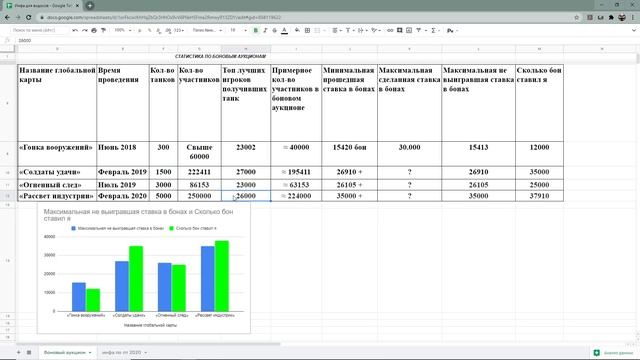
Task: Decrease decimal places icon
Action: (158, 30)
